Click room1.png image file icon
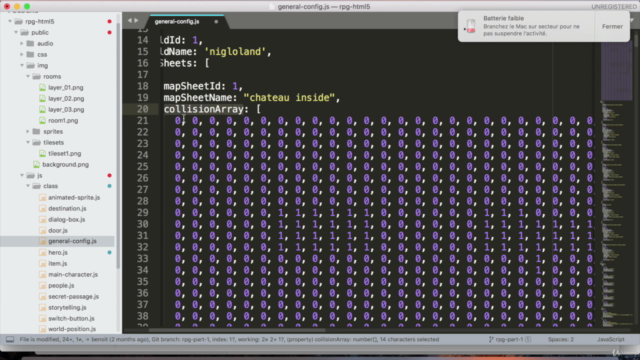 tap(42, 120)
